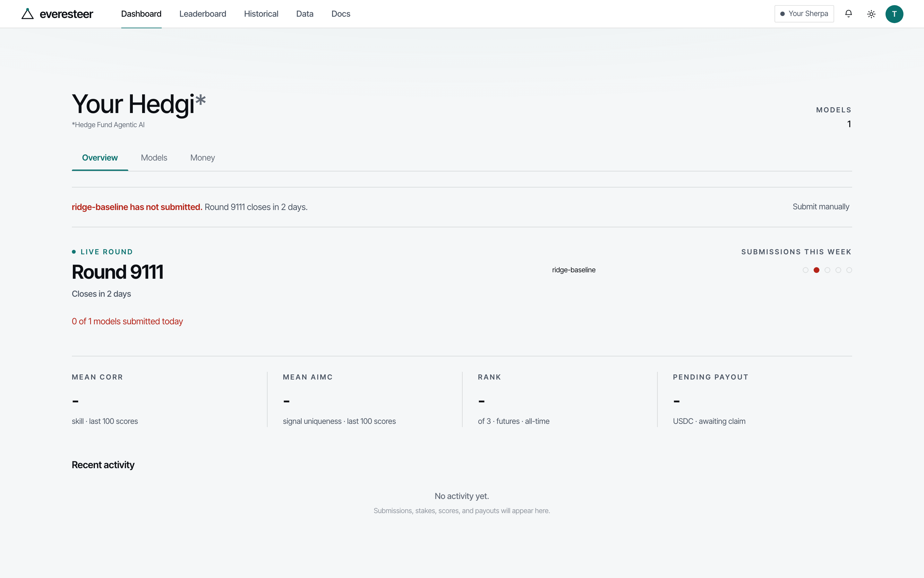Select the Overview tab
The width and height of the screenshot is (924, 578).
100,158
